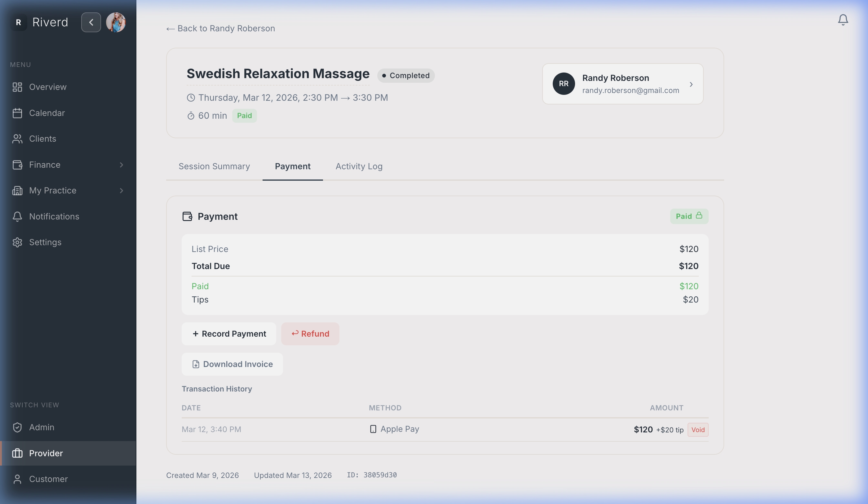Screen dimensions: 868x504
Task: Open Settings via the gear icon
Action: [x=18, y=242]
